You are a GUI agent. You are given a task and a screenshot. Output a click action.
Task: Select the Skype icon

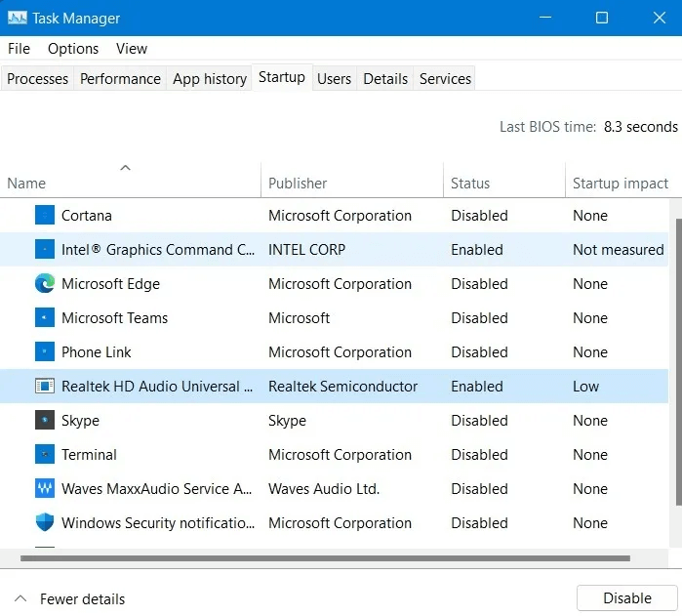click(x=45, y=421)
